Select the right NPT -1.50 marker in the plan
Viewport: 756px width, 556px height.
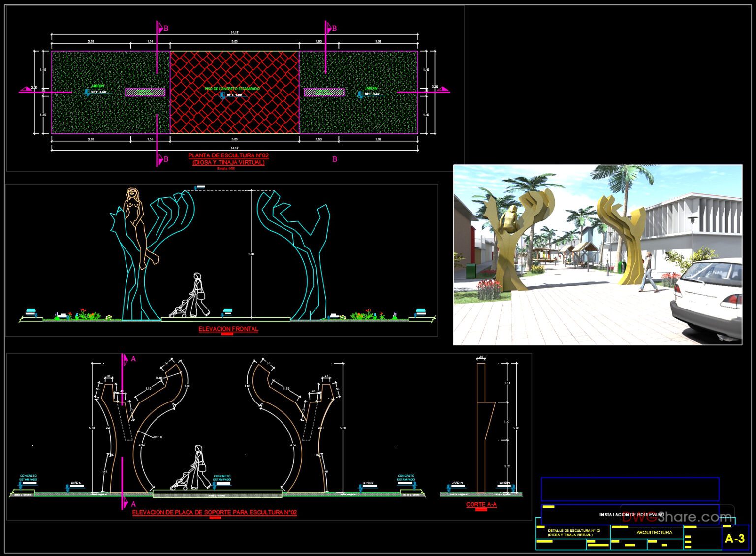pos(361,94)
